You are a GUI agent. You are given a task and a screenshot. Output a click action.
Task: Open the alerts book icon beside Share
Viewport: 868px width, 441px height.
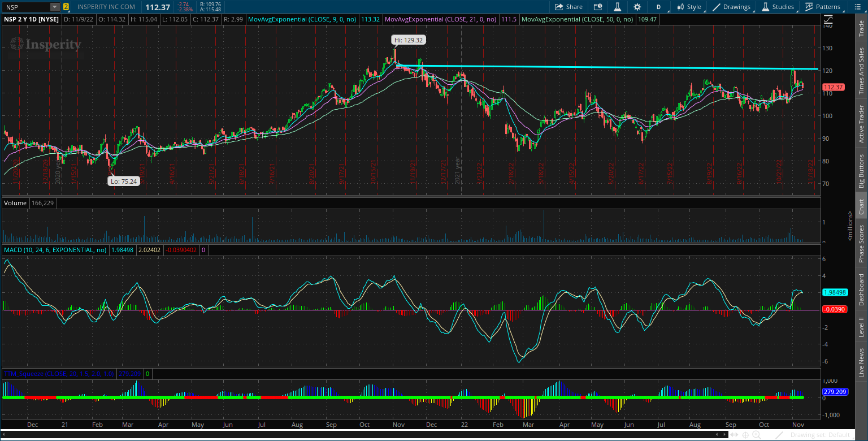pos(598,7)
